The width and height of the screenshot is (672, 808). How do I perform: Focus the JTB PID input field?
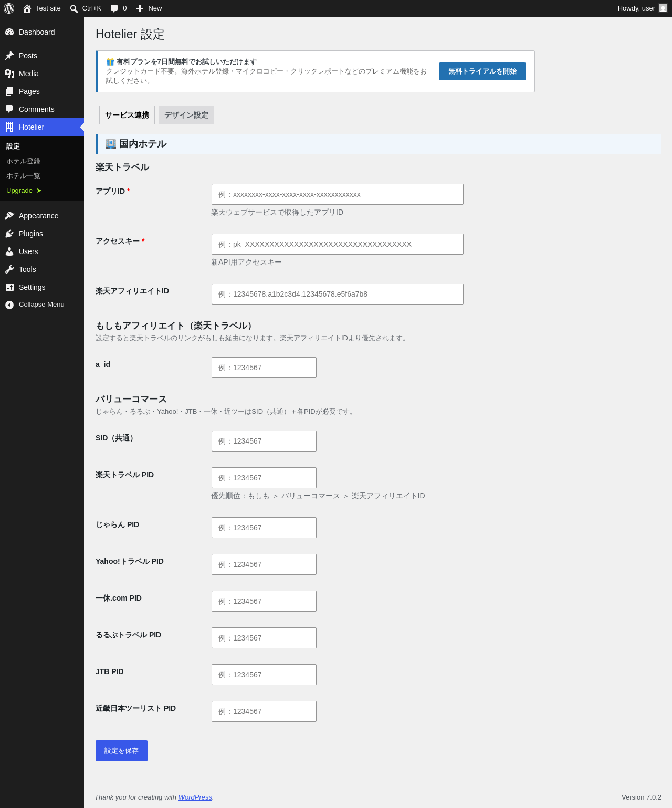pyautogui.click(x=264, y=675)
